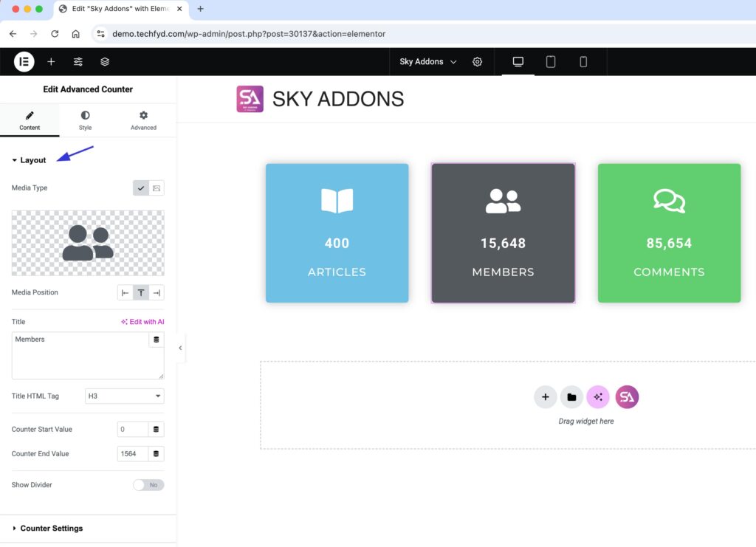Viewport: 756px width, 547px height.
Task: Set media position to right
Action: 157,292
